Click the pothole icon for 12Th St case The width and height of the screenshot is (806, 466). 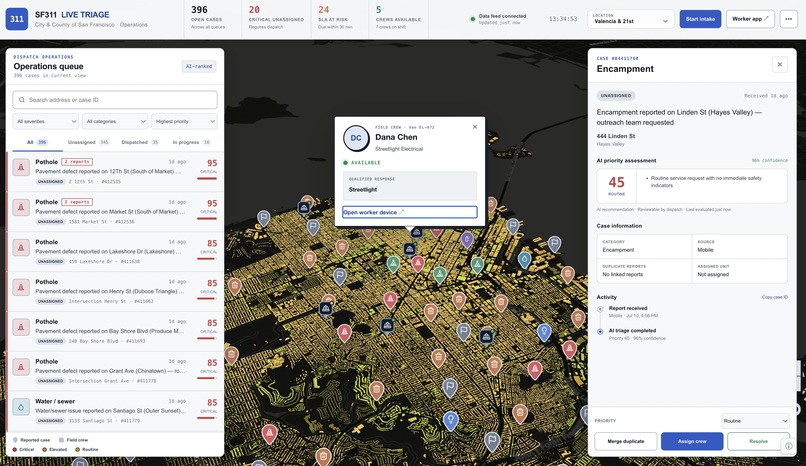21,167
